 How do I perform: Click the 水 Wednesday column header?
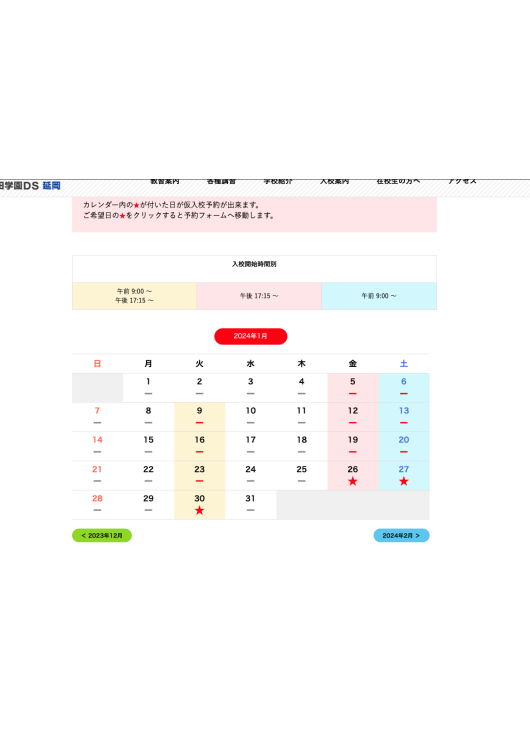pos(251,364)
